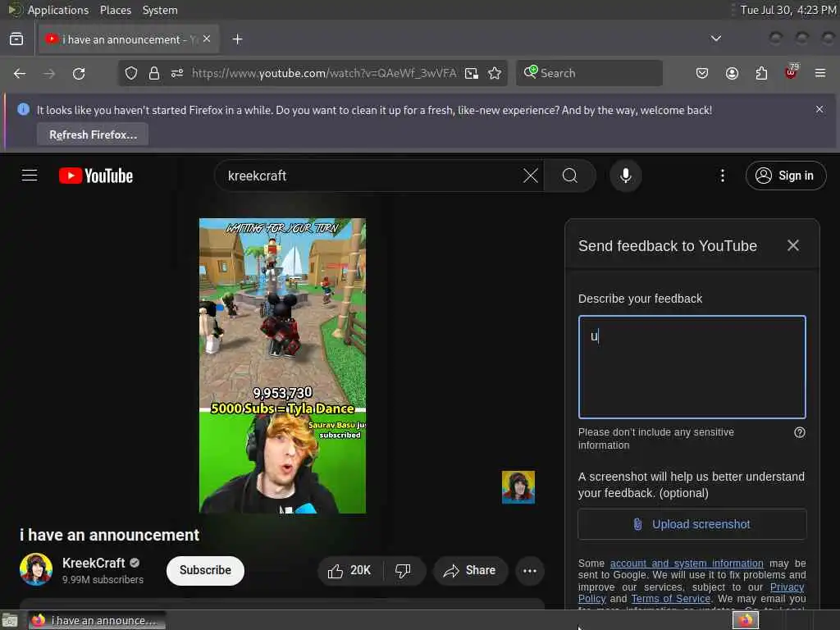This screenshot has height=630, width=840.
Task: Close the 'i have an announcement' tab
Action: pyautogui.click(x=207, y=39)
